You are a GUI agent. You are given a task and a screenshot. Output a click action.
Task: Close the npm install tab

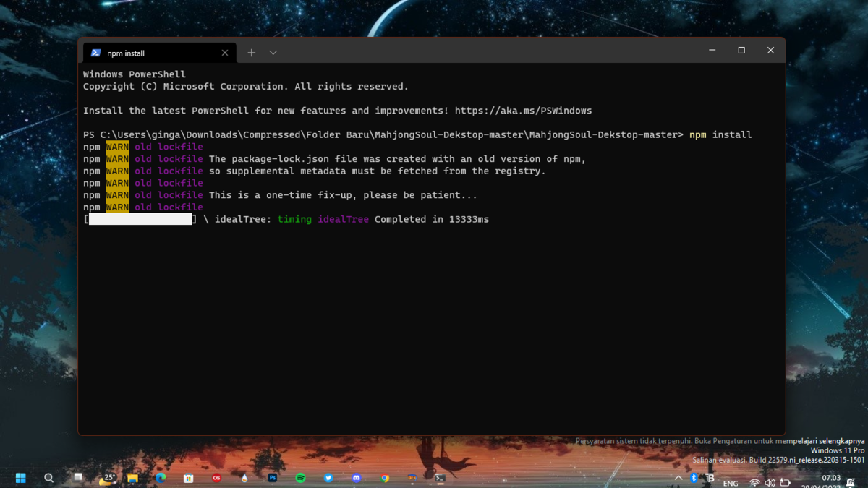225,53
